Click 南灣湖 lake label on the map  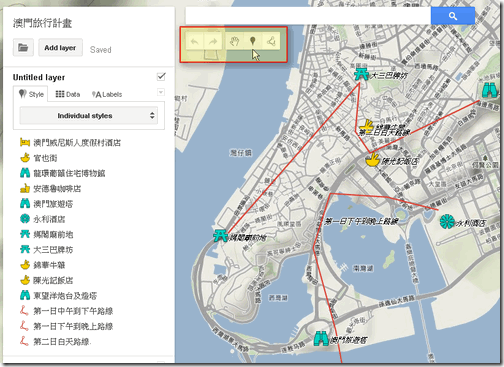pos(363,268)
